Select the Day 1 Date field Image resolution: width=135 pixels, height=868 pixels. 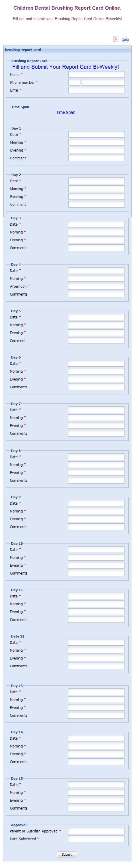(x=96, y=134)
